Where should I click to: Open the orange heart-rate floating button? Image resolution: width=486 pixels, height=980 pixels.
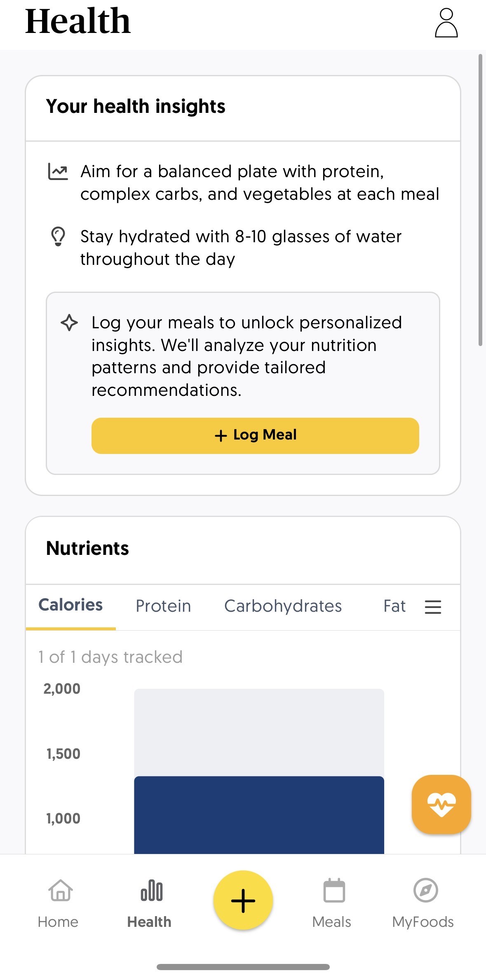click(x=441, y=804)
